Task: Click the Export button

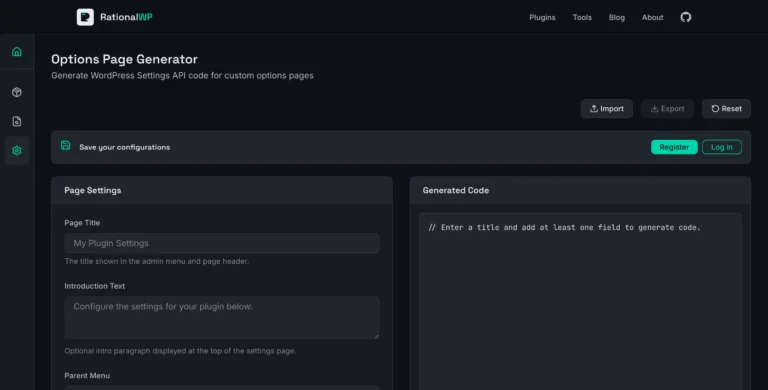Action: [x=668, y=109]
